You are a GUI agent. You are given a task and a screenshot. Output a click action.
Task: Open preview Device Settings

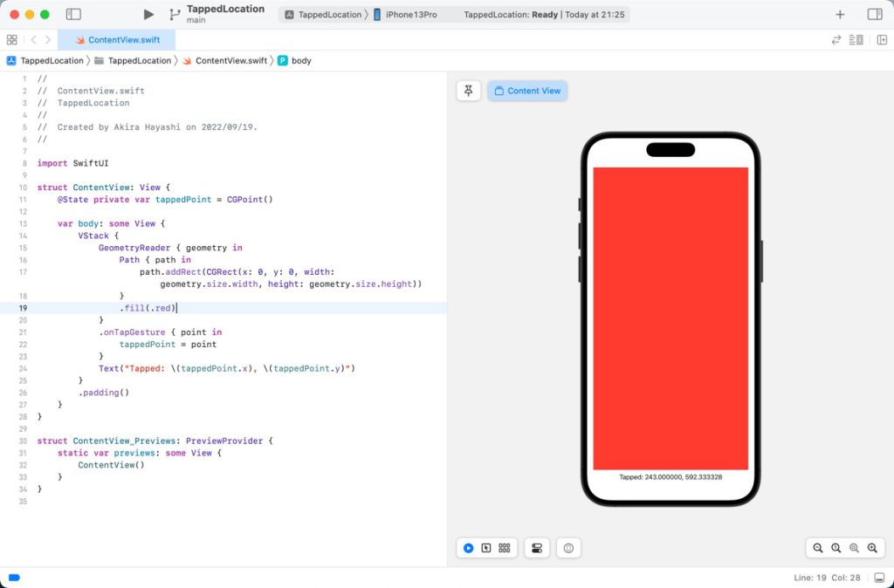pyautogui.click(x=537, y=548)
